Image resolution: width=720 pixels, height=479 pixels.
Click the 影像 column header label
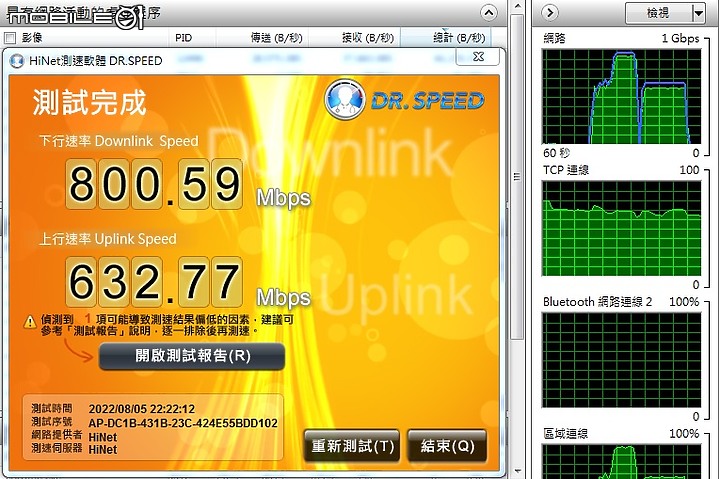(x=32, y=38)
